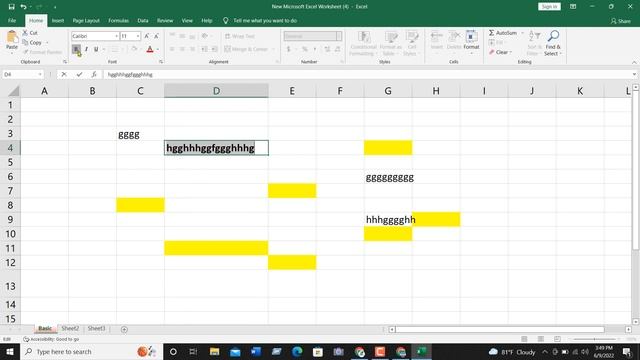Switch to the Page Layout tab

point(86,20)
